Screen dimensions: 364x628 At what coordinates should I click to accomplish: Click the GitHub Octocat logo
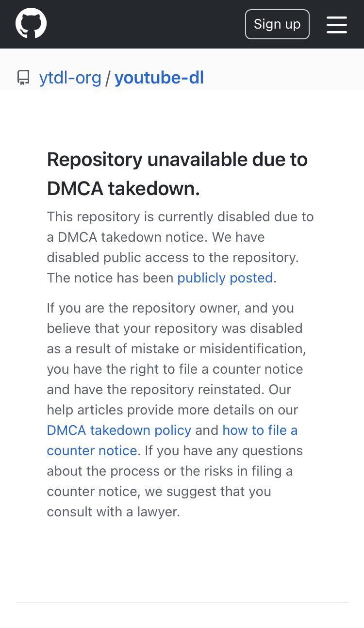[x=31, y=24]
